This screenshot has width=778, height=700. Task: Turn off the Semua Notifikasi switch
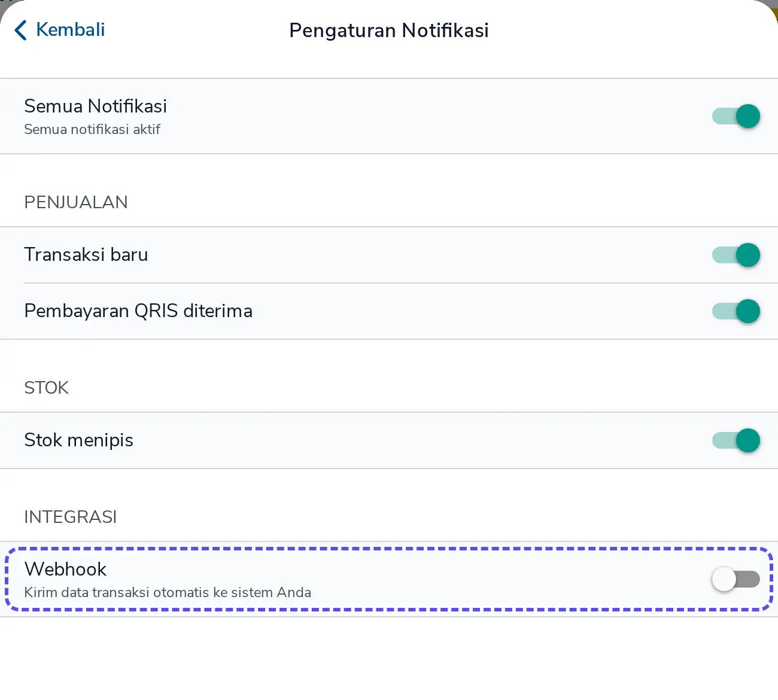(736, 116)
